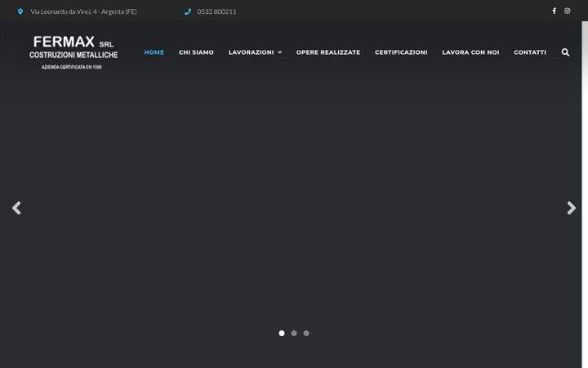
Task: Click the page vertical scrollbar
Action: pos(585,195)
